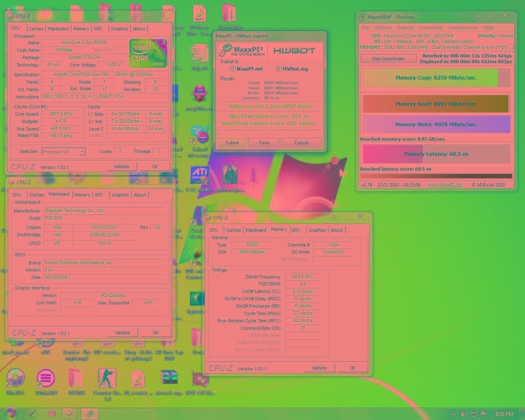Click OK in the Mainboard CPU-Z window
Screen dimensions: 525x420
click(156, 333)
